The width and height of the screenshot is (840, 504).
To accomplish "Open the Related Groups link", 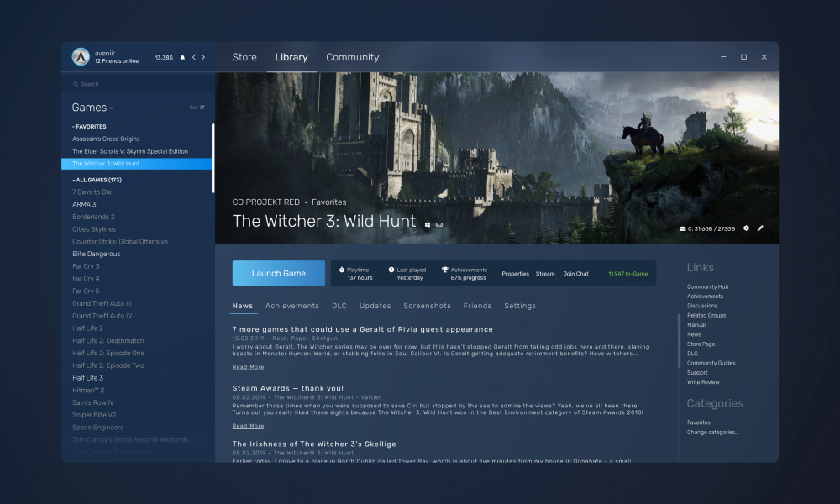I will (706, 316).
